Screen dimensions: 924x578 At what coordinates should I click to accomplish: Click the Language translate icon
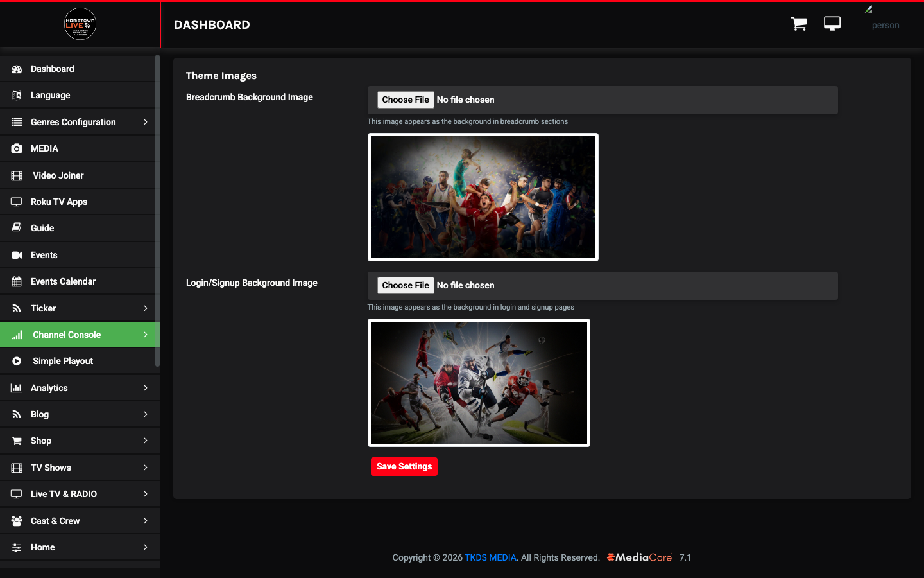tap(17, 95)
